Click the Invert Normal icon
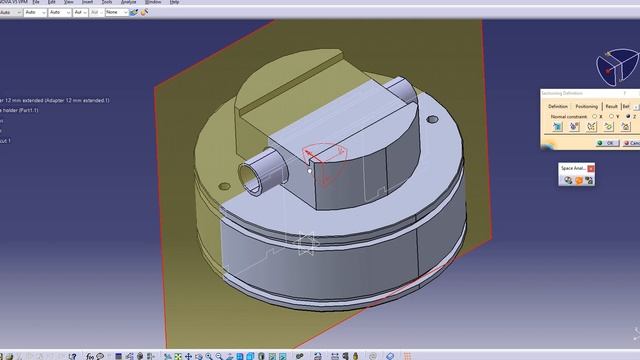The image size is (640, 360). (x=608, y=127)
